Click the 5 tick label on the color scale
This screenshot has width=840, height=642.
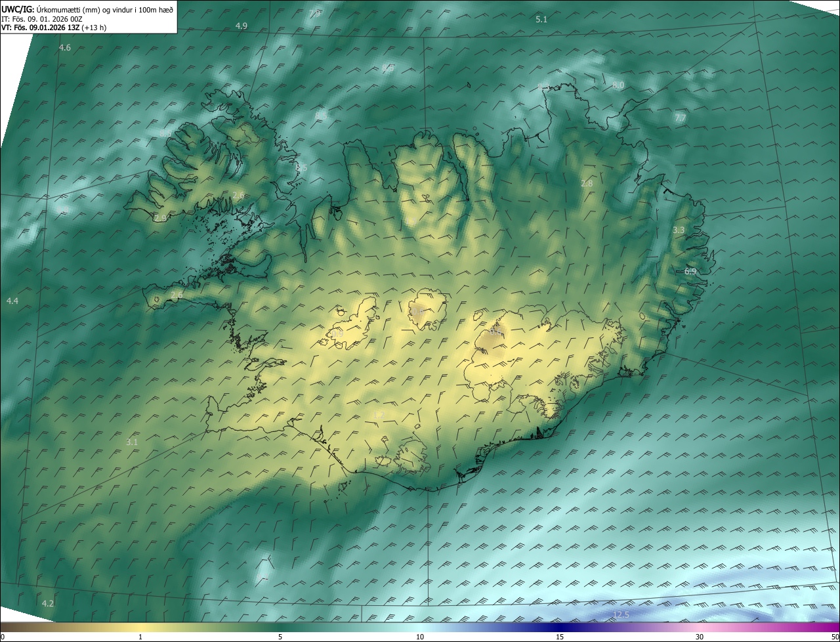(280, 637)
